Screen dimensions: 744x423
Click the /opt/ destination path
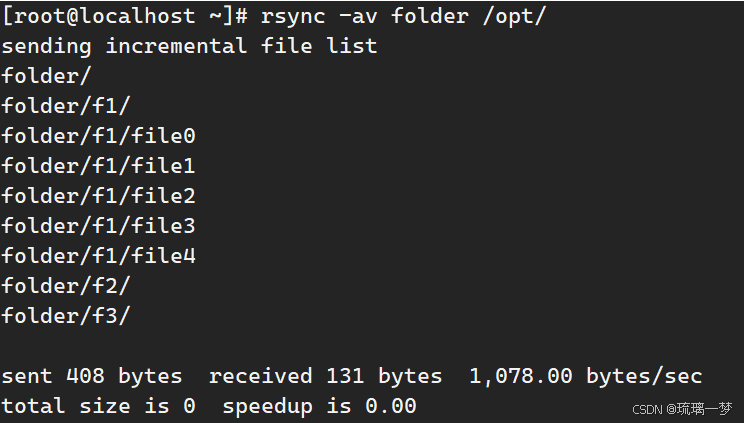click(x=515, y=17)
